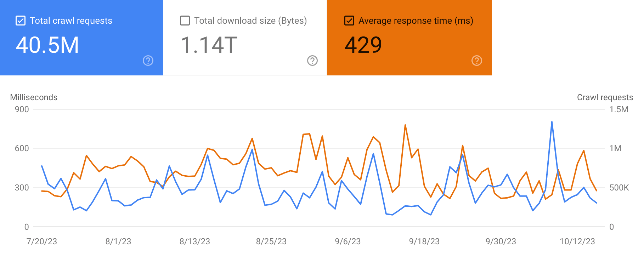Click the Average response time (ms) label
The height and width of the screenshot is (262, 644).
click(x=416, y=21)
